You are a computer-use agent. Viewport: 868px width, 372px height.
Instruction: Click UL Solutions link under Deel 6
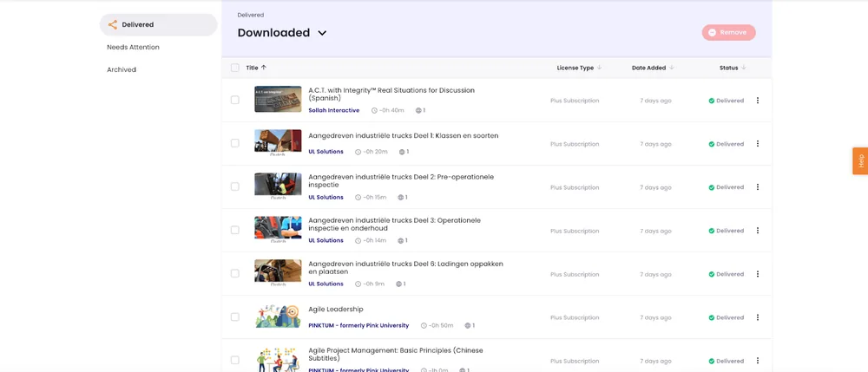coord(325,284)
